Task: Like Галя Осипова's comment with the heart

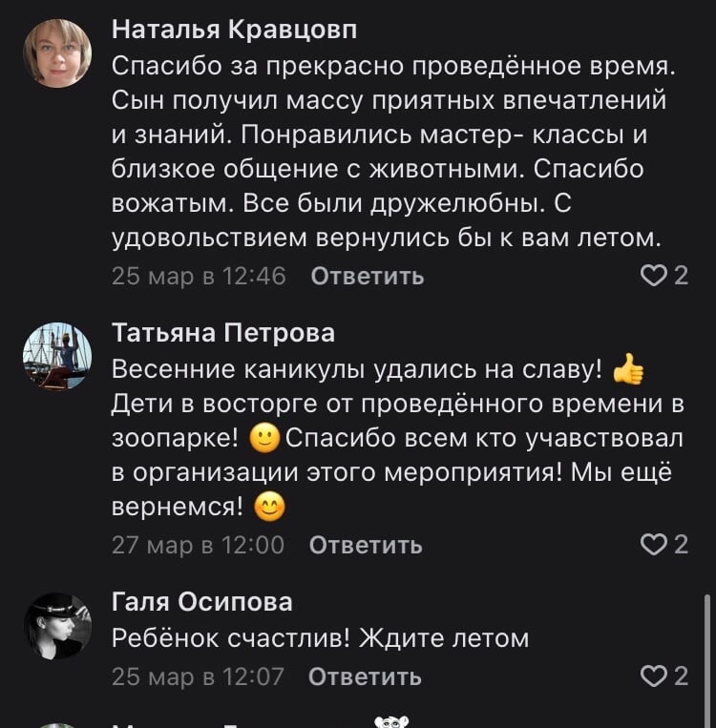Action: pyautogui.click(x=653, y=676)
